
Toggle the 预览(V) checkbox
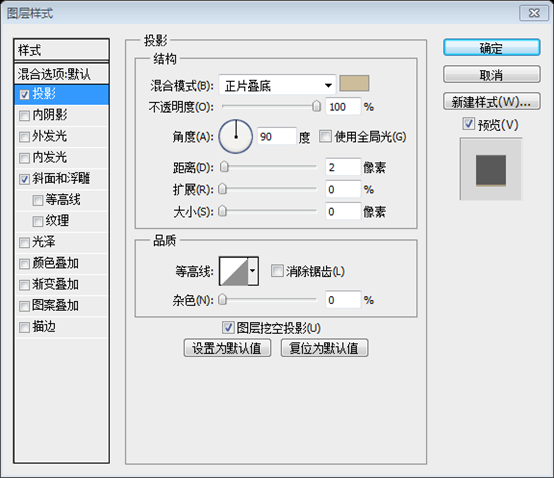(468, 124)
